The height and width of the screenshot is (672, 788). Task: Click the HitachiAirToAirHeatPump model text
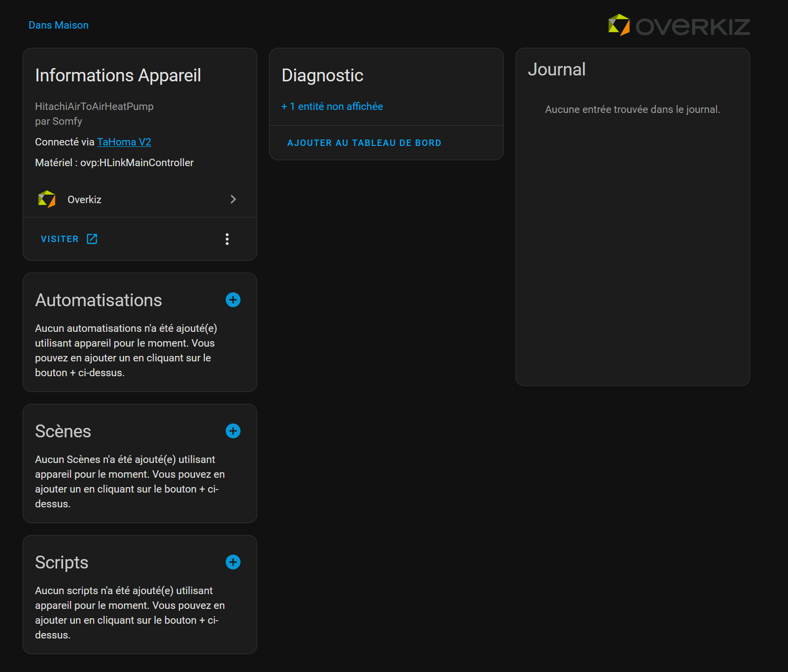(94, 106)
